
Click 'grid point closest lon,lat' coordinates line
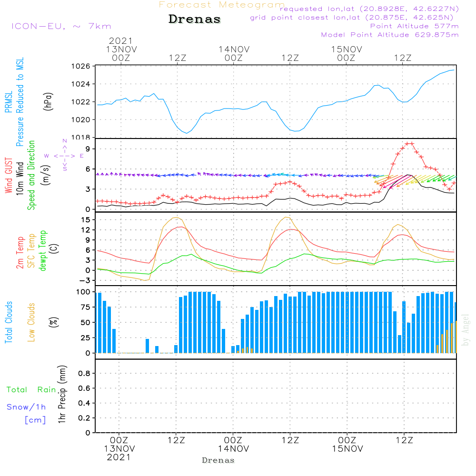pos(352,18)
